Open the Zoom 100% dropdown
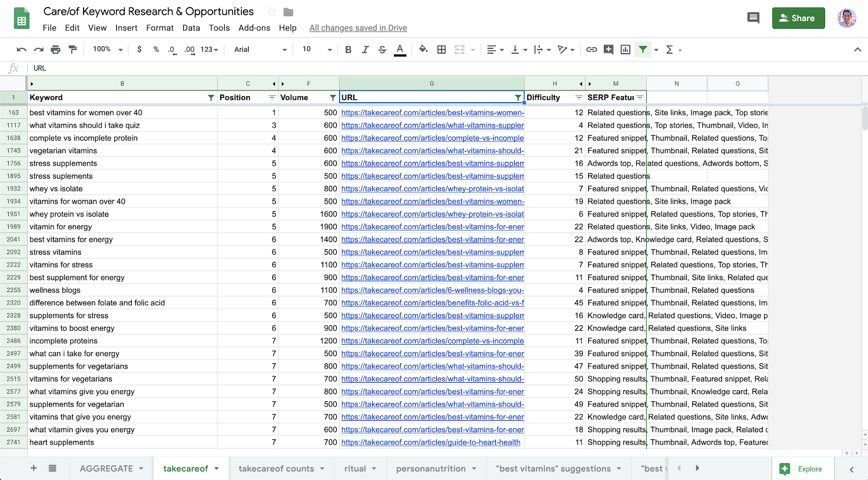The height and width of the screenshot is (480, 868). point(107,49)
